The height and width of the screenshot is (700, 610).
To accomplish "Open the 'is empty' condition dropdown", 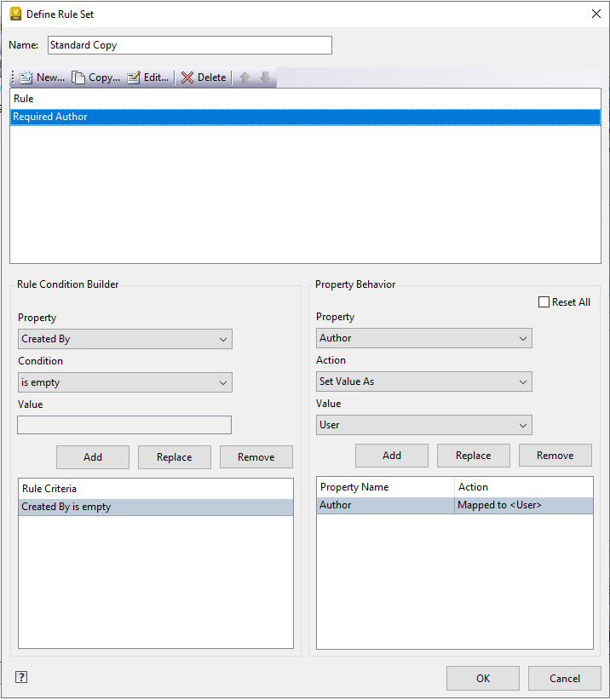I will click(125, 382).
